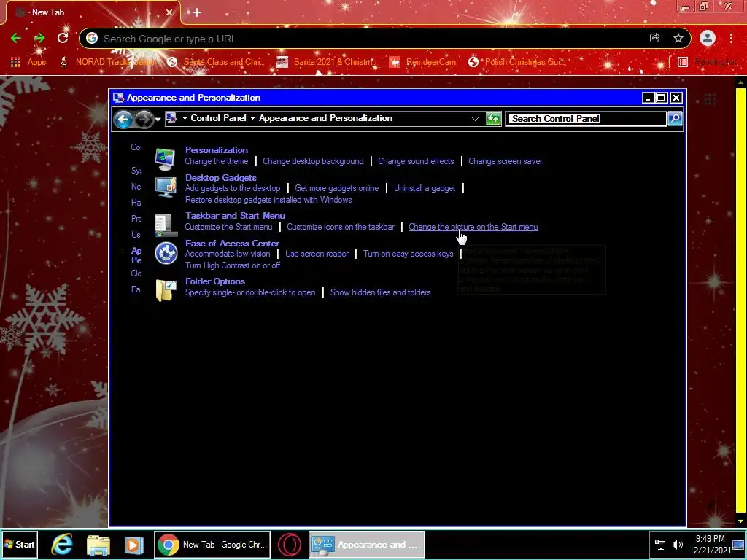Image resolution: width=747 pixels, height=560 pixels.
Task: Open NORAD Tracks Santa bookmark
Action: click(107, 62)
